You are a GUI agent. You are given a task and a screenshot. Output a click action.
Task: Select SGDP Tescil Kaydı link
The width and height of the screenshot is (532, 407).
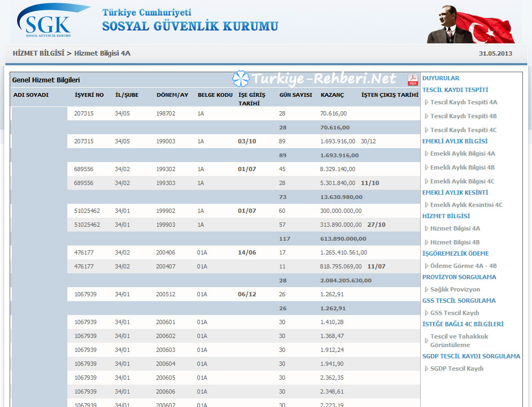coord(457,368)
